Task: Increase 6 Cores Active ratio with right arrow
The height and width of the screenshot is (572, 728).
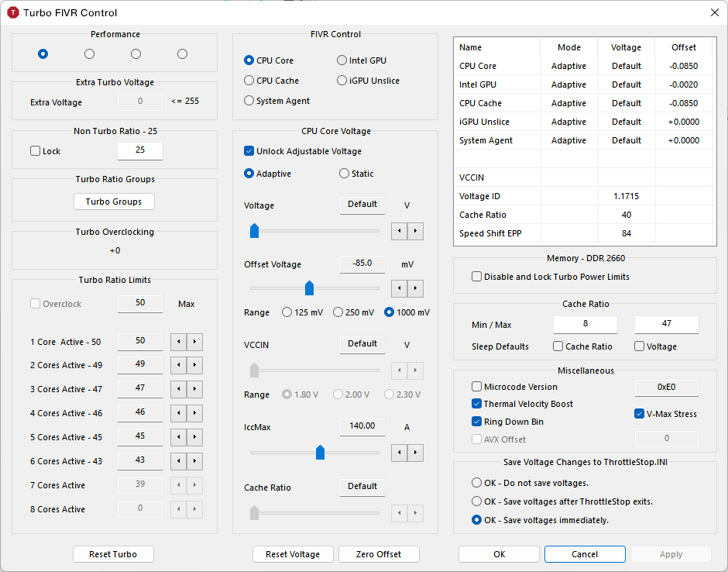Action: coord(194,461)
